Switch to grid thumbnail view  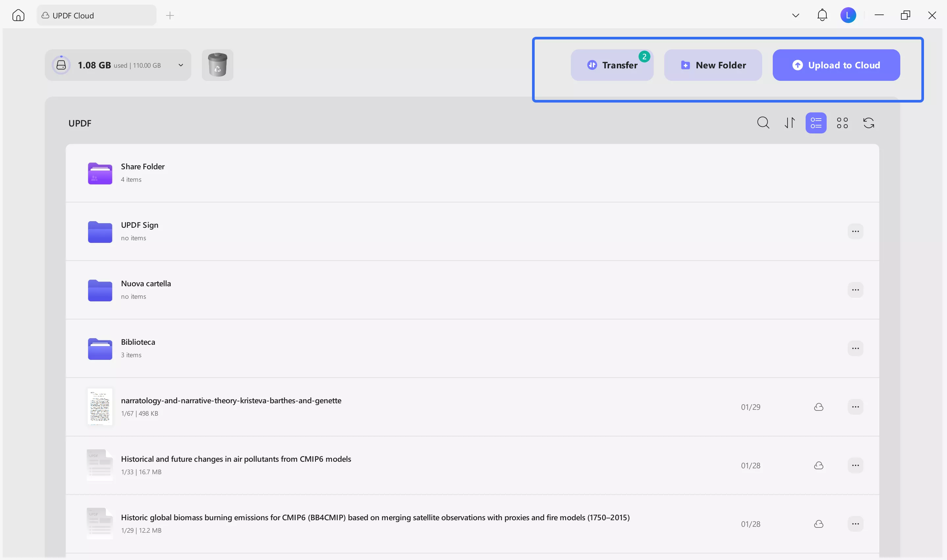842,123
